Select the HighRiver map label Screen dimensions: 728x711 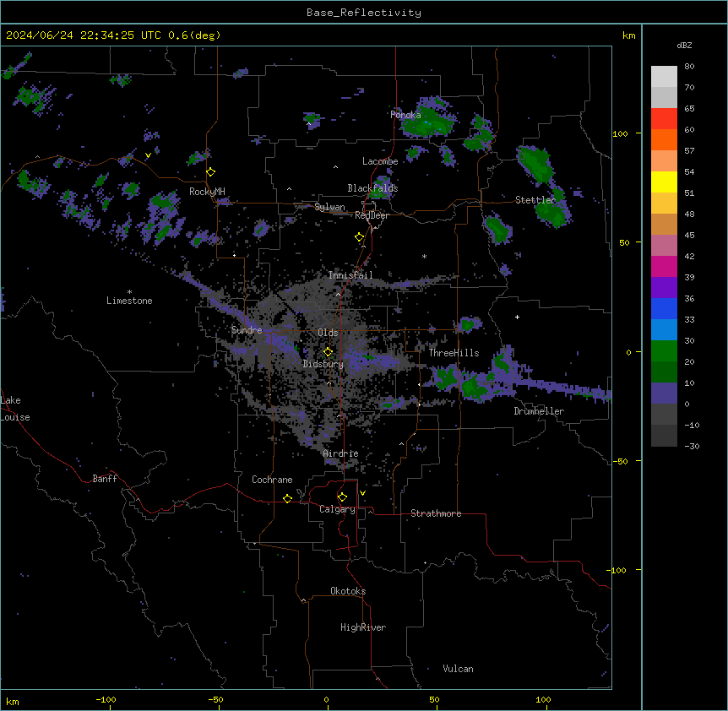point(363,627)
